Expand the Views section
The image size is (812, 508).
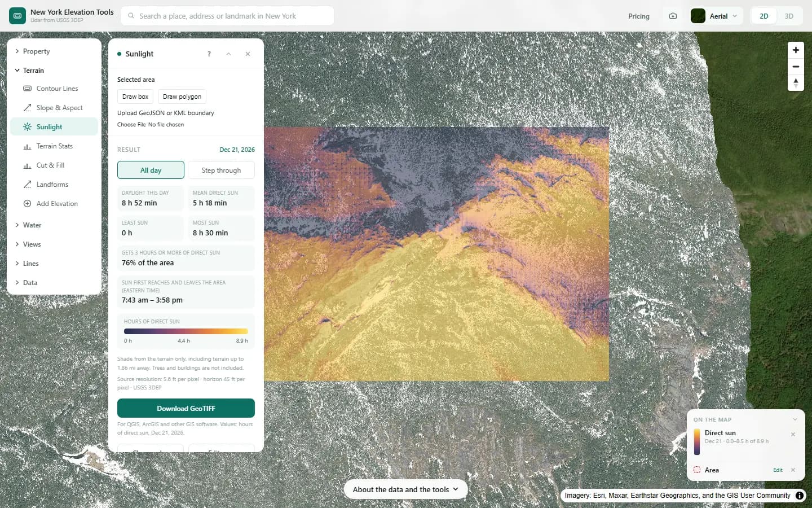[x=54, y=244]
